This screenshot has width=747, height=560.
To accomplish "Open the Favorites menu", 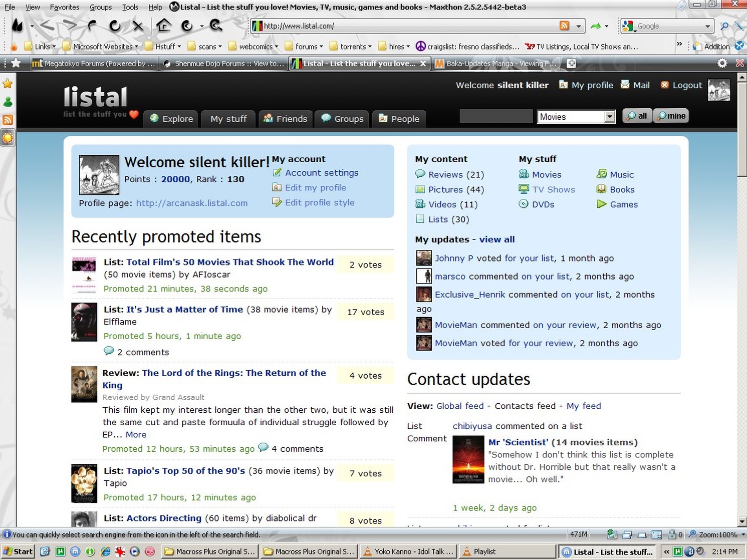I will [65, 7].
